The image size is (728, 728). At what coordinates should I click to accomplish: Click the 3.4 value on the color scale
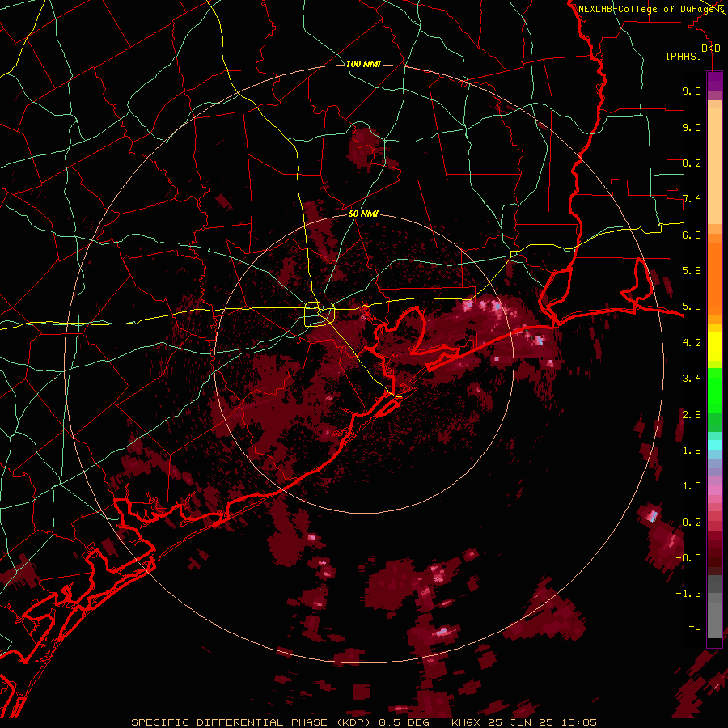692,379
